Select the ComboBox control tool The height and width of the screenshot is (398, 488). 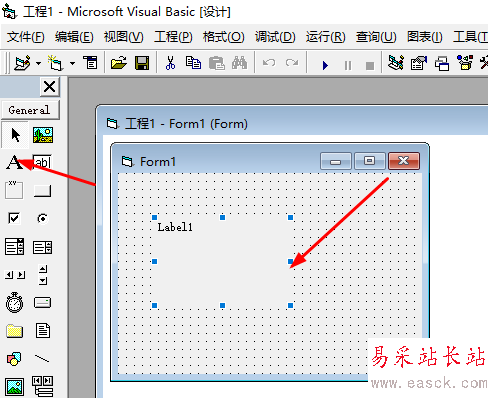(14, 247)
